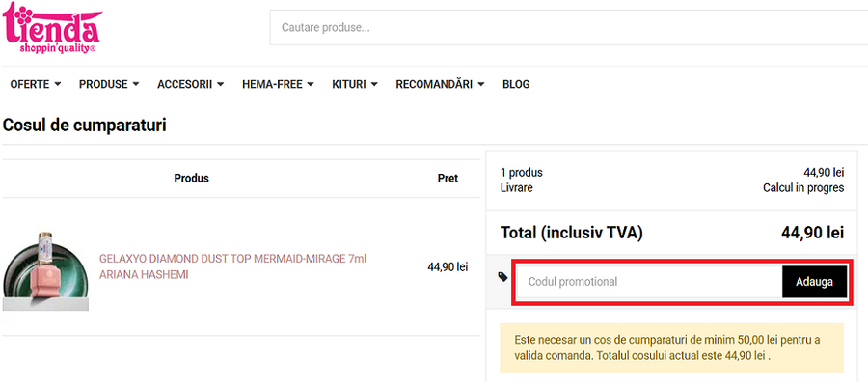868x391 pixels.
Task: Expand the KITURI dropdown arrow
Action: click(374, 85)
